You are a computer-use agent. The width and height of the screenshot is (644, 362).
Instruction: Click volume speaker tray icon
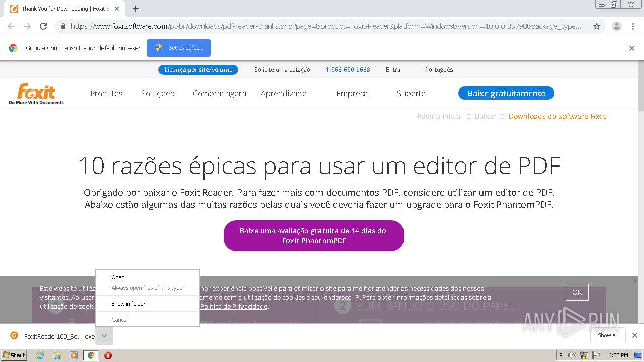click(572, 355)
